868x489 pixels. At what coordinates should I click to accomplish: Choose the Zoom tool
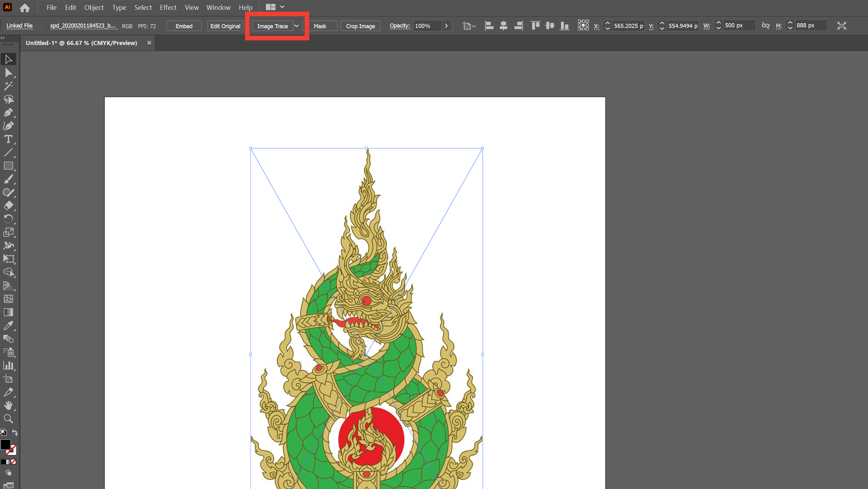8,419
